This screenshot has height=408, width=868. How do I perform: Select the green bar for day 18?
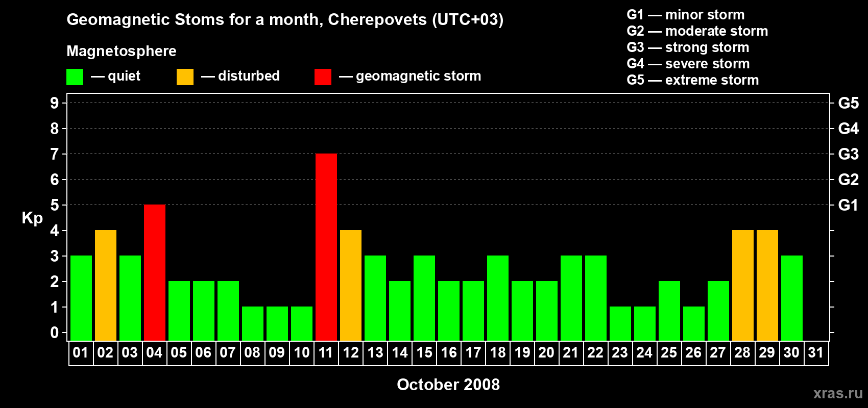[498, 298]
